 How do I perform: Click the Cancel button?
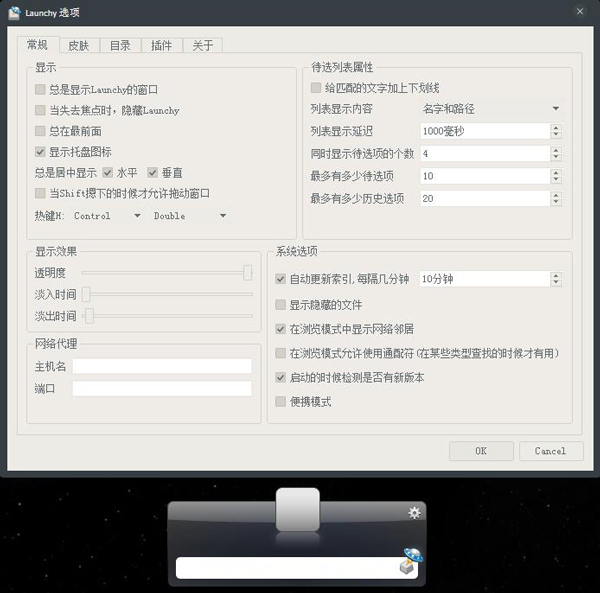click(551, 451)
